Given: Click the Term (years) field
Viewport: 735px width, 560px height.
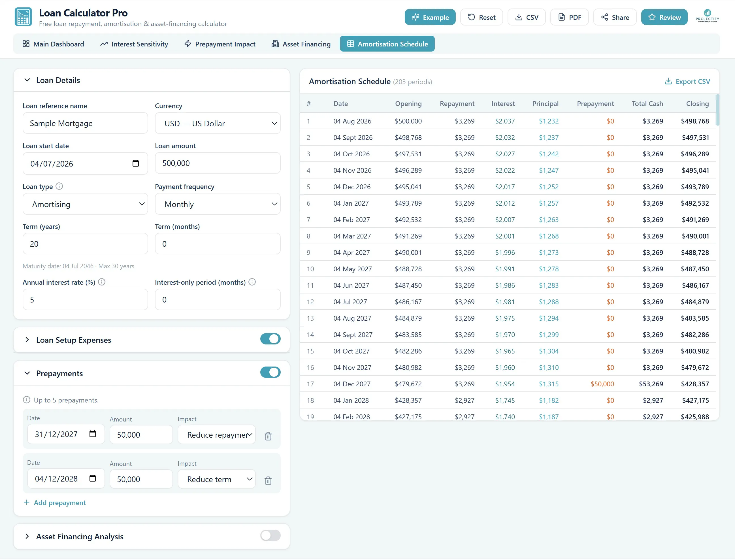Looking at the screenshot, I should (x=85, y=244).
